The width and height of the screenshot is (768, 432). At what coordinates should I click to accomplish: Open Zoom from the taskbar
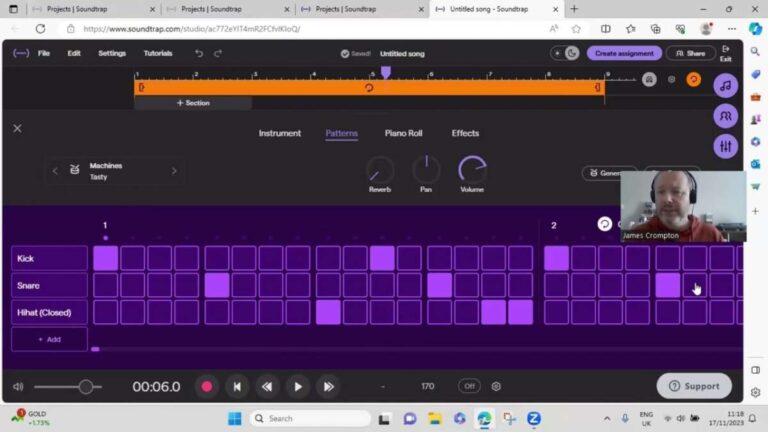[x=534, y=418]
